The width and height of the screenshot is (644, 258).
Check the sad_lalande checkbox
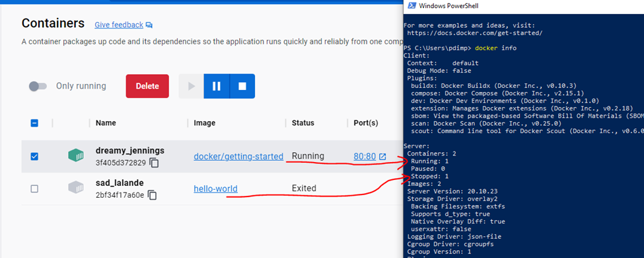click(34, 189)
